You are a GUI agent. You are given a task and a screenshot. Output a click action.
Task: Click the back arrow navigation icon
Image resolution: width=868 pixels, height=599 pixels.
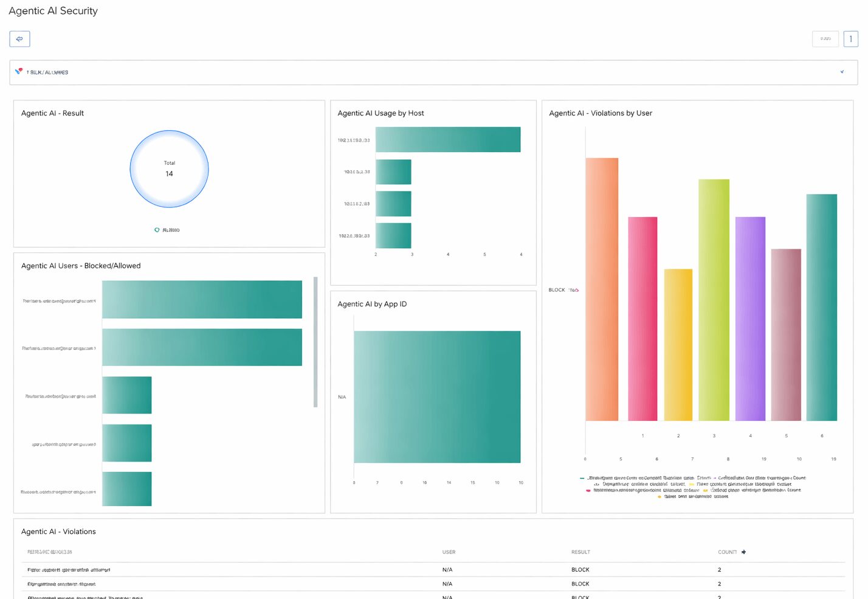pos(19,38)
